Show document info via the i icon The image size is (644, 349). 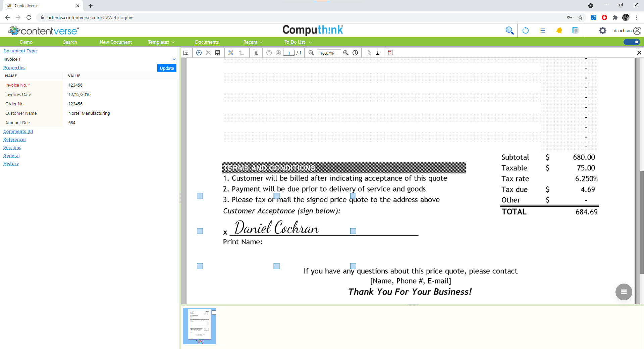click(355, 53)
